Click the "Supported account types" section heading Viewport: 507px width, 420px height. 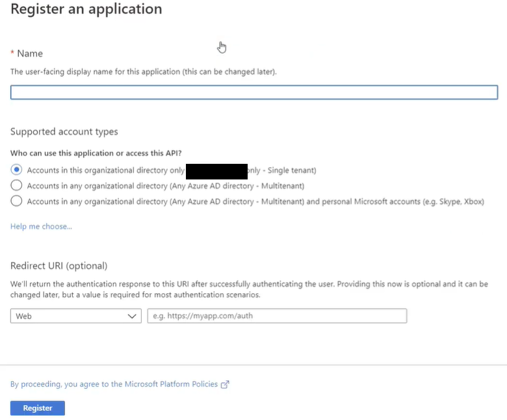[x=64, y=131]
